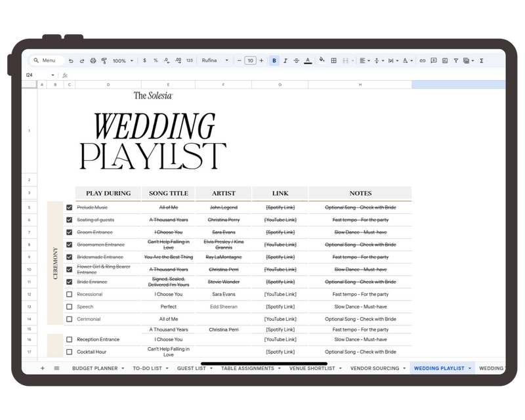
Task: Click the Undo icon in the toolbar
Action: (71, 60)
